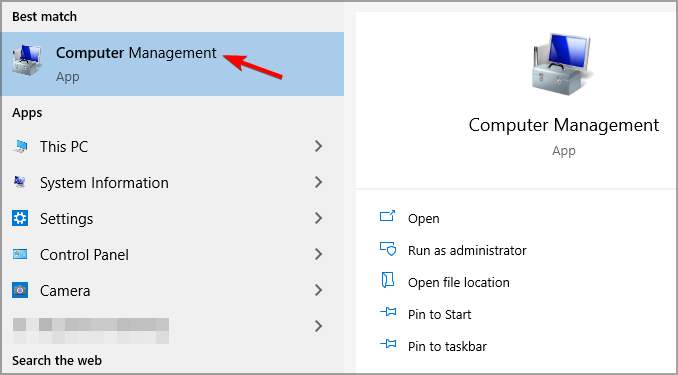Expand the System Information chevron
The image size is (678, 375).
click(319, 182)
